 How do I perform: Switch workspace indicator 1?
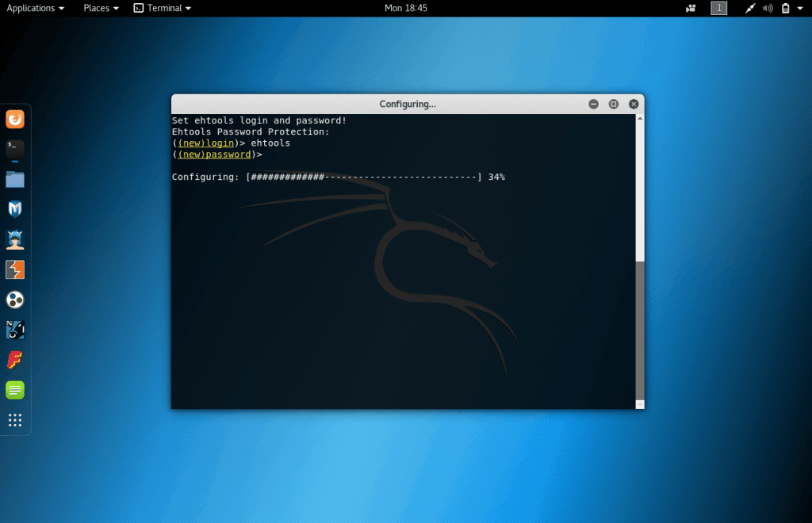point(718,8)
